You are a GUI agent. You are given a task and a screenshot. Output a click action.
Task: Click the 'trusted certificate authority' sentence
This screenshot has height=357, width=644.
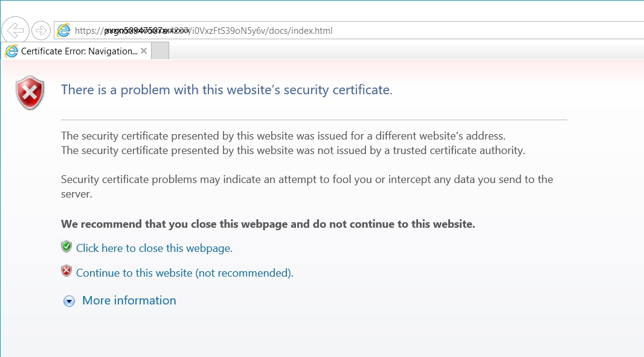point(293,150)
